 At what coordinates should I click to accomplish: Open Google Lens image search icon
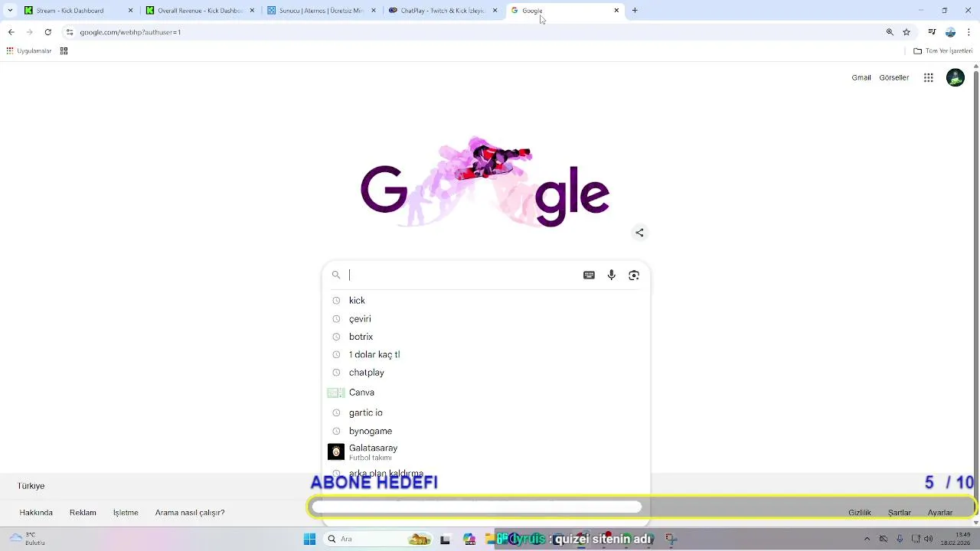tap(634, 275)
